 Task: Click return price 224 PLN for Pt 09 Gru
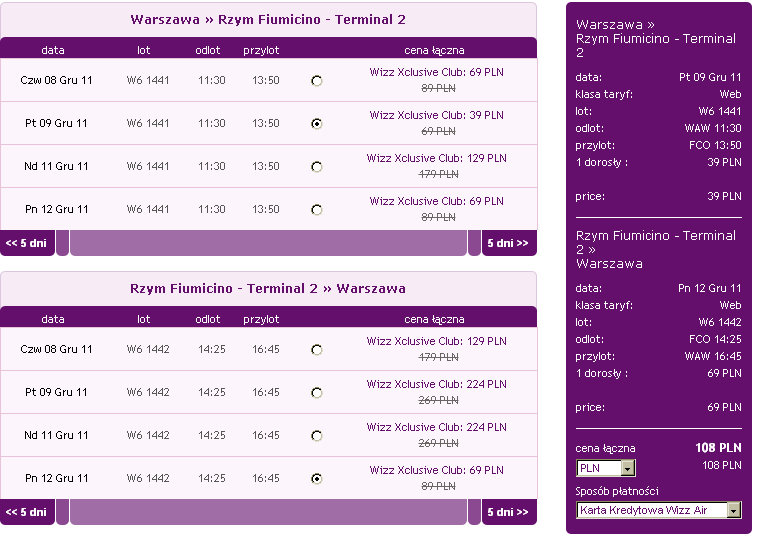point(436,384)
